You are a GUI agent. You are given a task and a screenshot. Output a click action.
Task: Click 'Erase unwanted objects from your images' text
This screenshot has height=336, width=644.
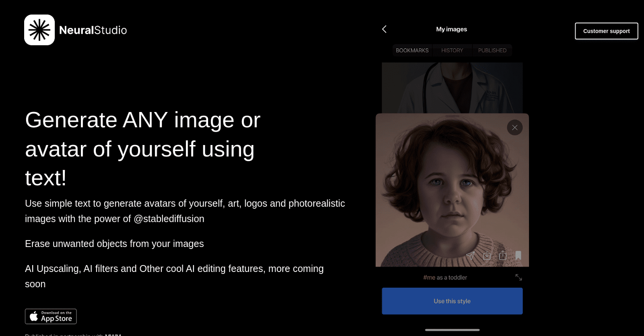coord(114,244)
